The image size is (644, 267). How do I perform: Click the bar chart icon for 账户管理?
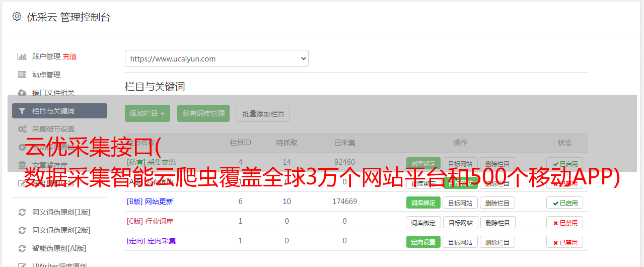[x=22, y=56]
